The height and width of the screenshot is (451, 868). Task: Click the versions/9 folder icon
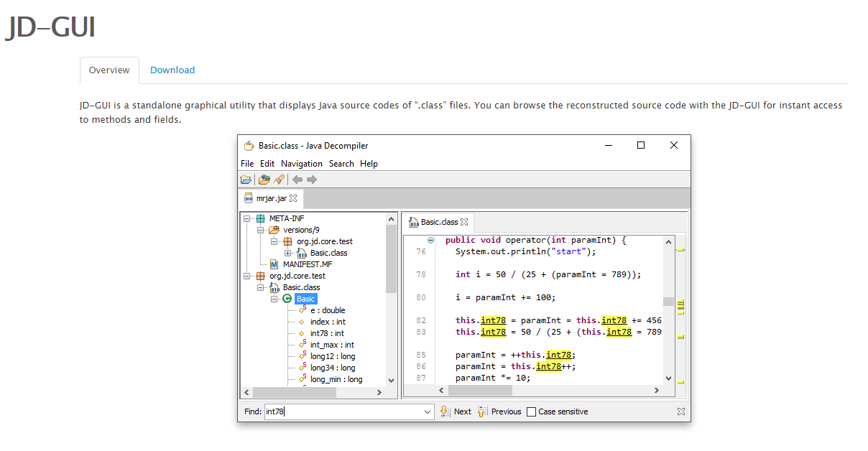[274, 230]
